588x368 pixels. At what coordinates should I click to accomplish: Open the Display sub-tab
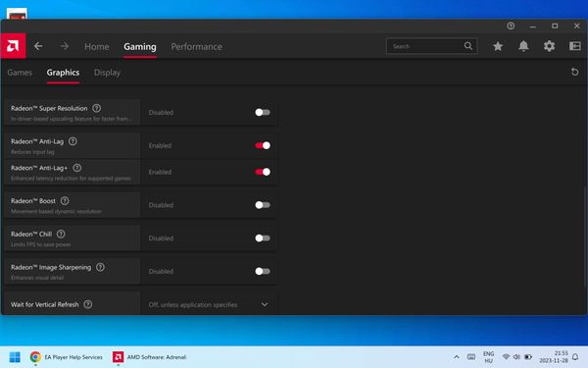(x=107, y=73)
